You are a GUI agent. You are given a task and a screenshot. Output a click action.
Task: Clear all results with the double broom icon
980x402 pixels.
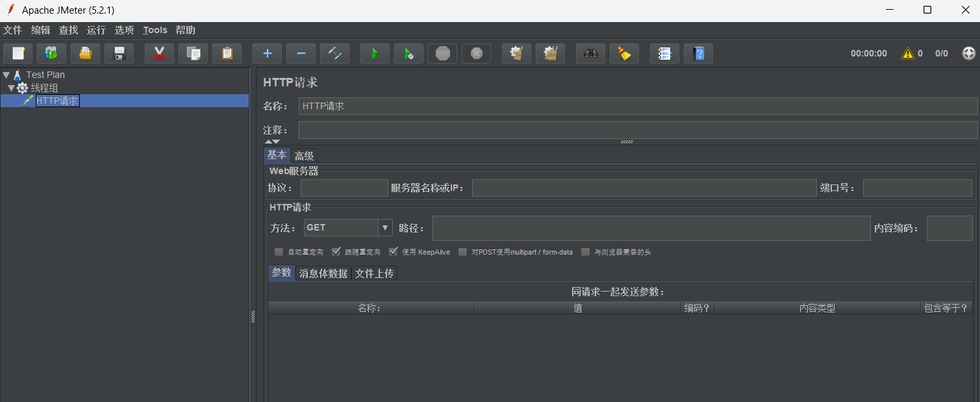[x=551, y=53]
